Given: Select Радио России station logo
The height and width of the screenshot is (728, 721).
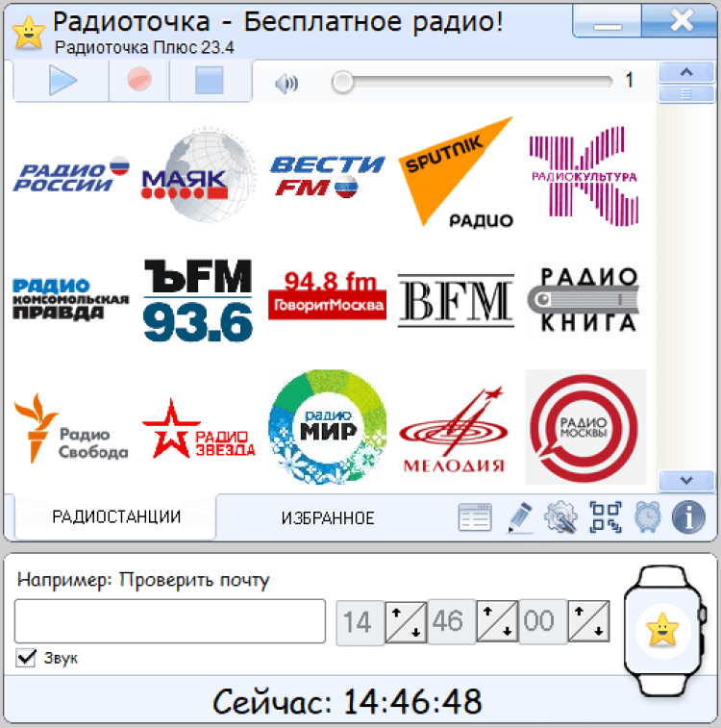Looking at the screenshot, I should point(71,175).
